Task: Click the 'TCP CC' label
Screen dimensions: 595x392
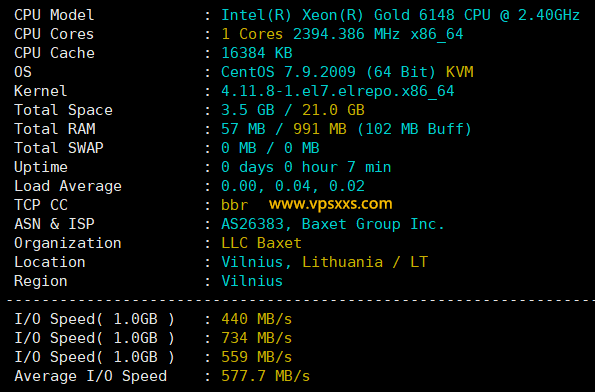Action: 41,205
